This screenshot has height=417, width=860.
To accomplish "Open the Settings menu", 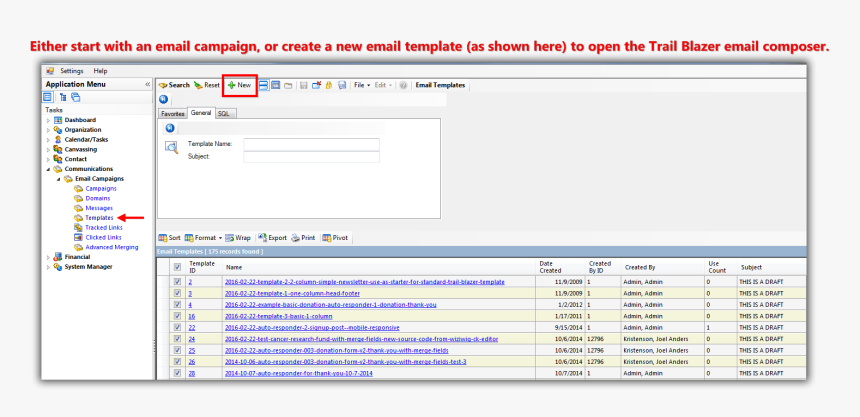I will coord(71,71).
